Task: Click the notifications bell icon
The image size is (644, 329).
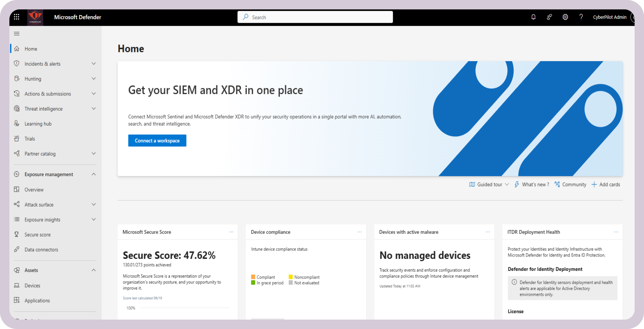Action: coord(533,17)
